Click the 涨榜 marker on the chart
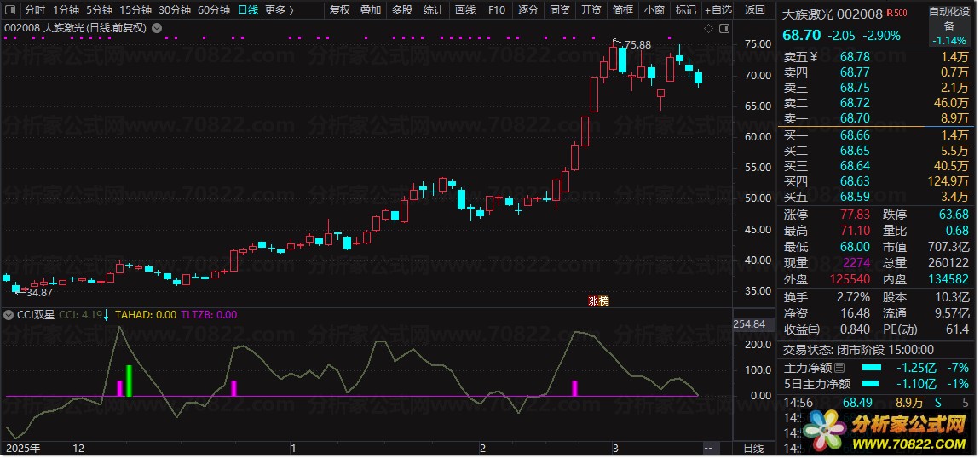Viewport: 980px width, 458px height. point(599,301)
